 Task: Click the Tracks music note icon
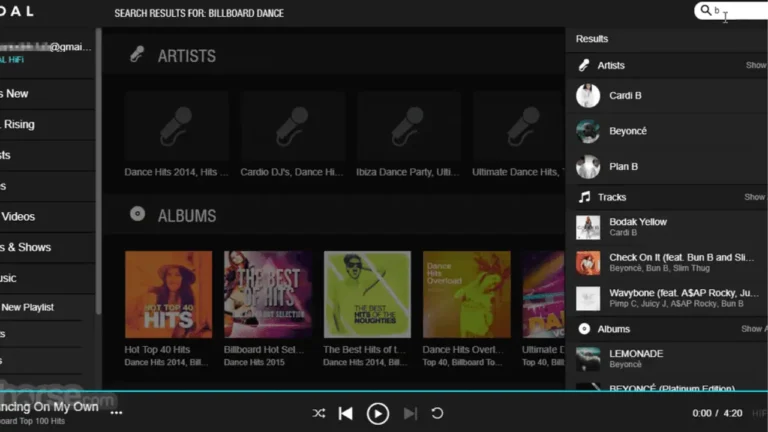point(584,197)
